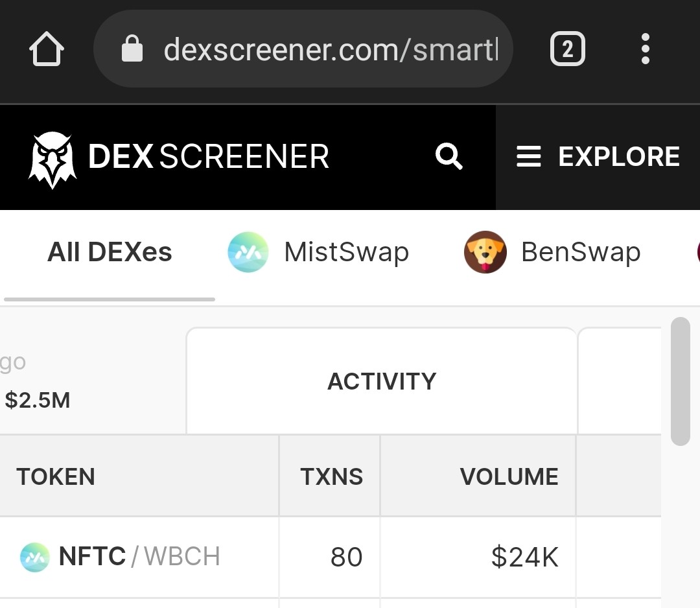Click the BenSwap dog logo icon
Image resolution: width=700 pixels, height=608 pixels.
(x=485, y=251)
